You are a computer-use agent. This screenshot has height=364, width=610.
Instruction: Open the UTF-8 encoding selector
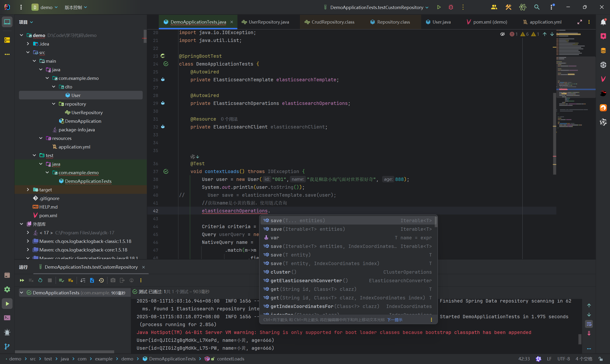[563, 359]
